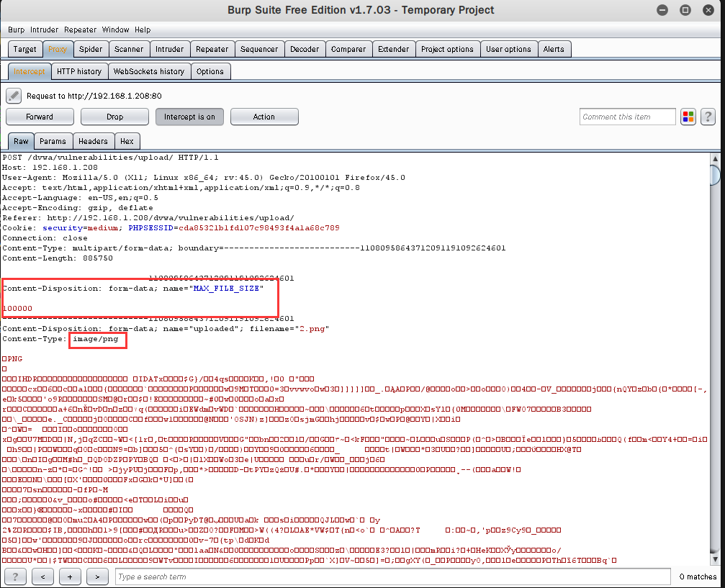
Task: Click the help question mark icon near comment field
Action: 708,117
